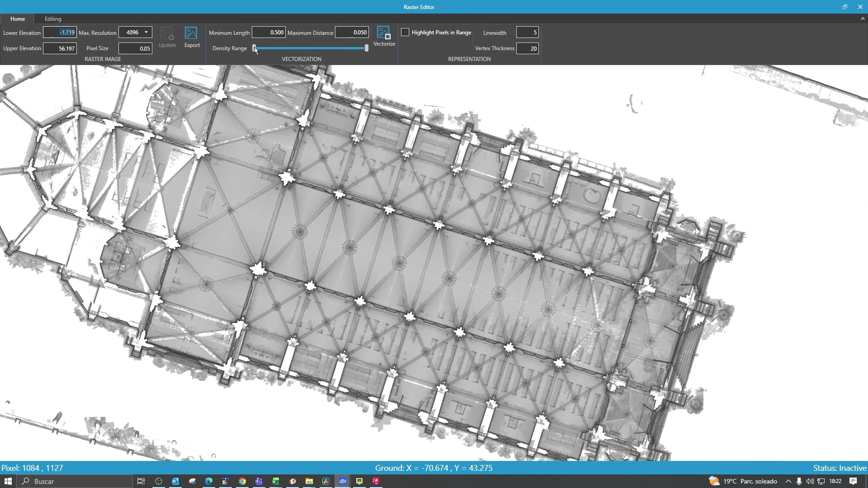Enable Highlight Pixels in Range checkbox

pyautogui.click(x=405, y=33)
